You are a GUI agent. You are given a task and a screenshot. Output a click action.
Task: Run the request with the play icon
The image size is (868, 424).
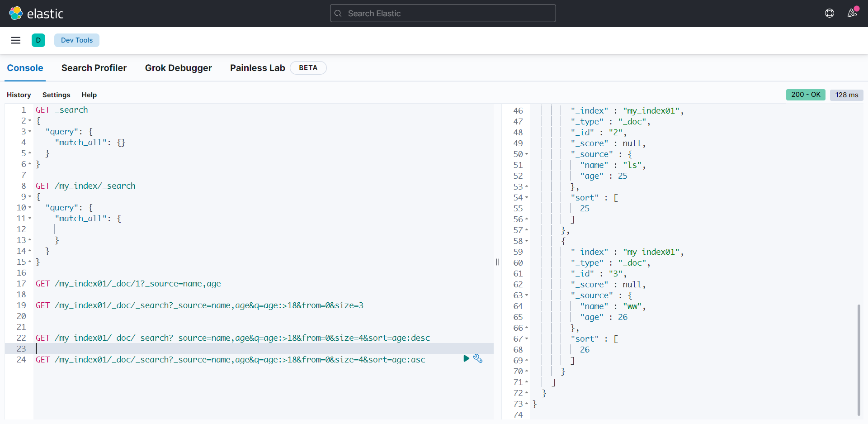click(466, 359)
